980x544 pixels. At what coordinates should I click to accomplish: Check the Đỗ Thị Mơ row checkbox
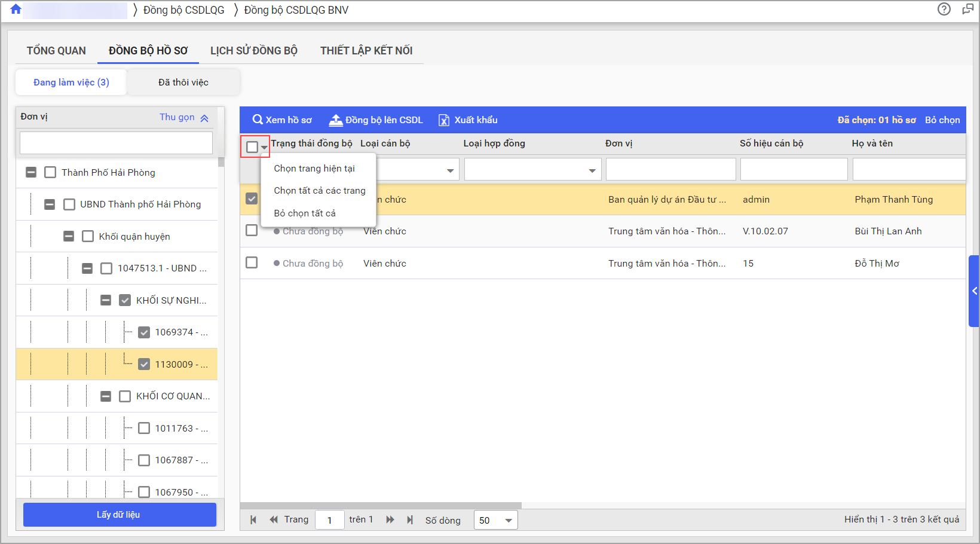click(252, 262)
